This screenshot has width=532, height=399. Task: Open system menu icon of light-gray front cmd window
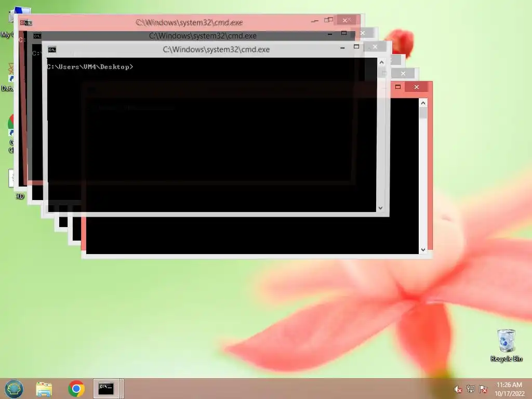pyautogui.click(x=52, y=50)
